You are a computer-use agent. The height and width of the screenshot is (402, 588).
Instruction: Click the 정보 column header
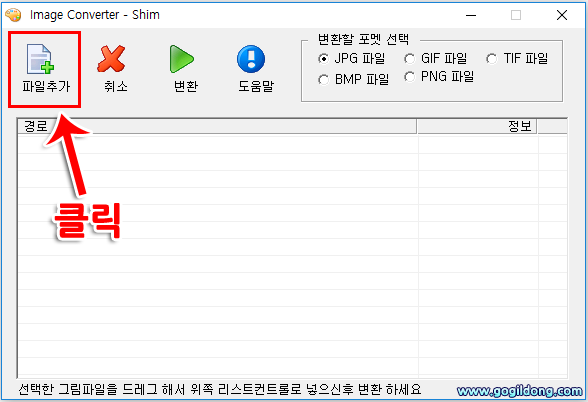477,126
